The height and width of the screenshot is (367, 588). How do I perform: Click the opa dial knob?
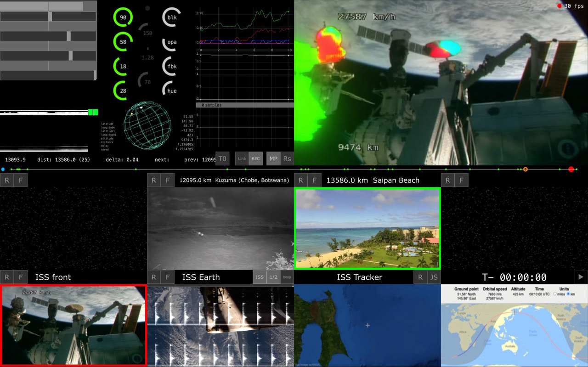pos(171,42)
